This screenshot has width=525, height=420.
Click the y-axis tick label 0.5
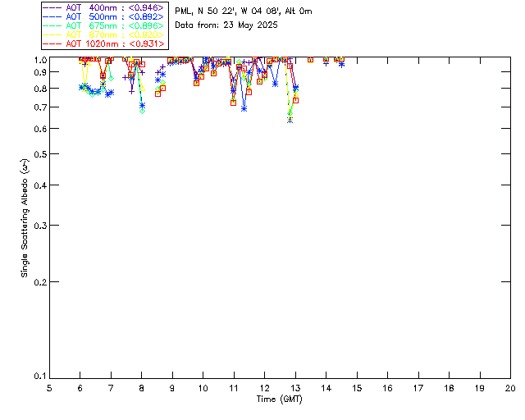pos(39,154)
